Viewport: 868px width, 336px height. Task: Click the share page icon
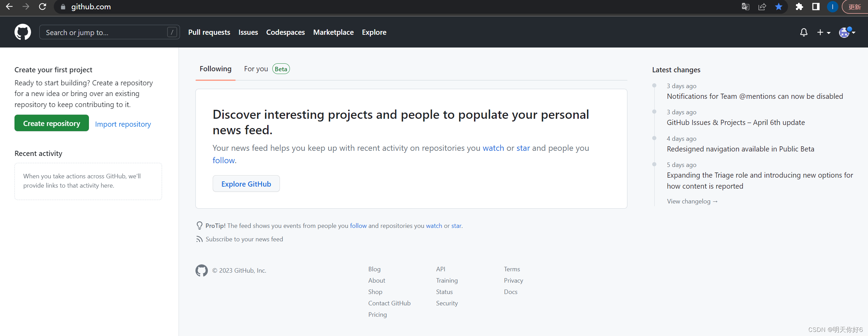pyautogui.click(x=762, y=7)
